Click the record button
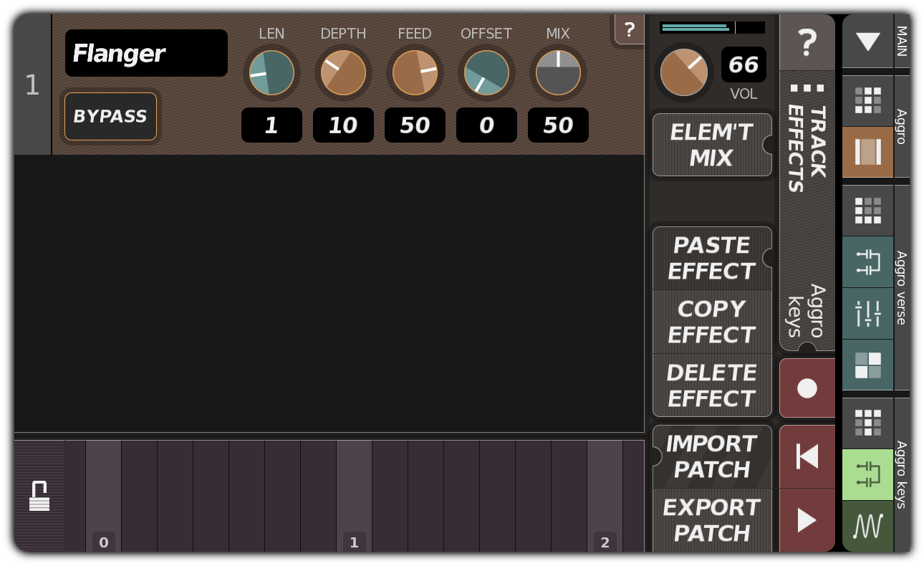Viewport: 924px width, 566px height. click(807, 387)
